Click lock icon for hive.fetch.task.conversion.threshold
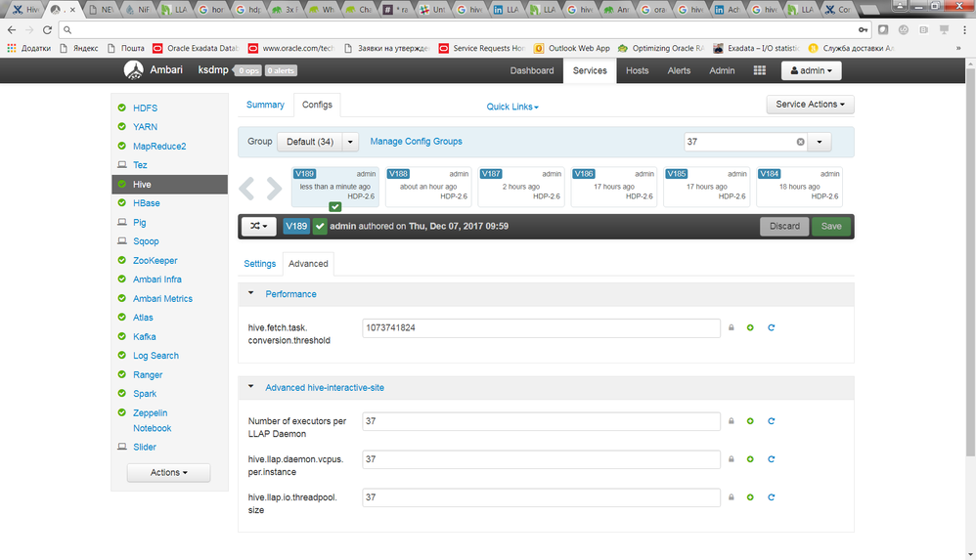 tap(732, 328)
